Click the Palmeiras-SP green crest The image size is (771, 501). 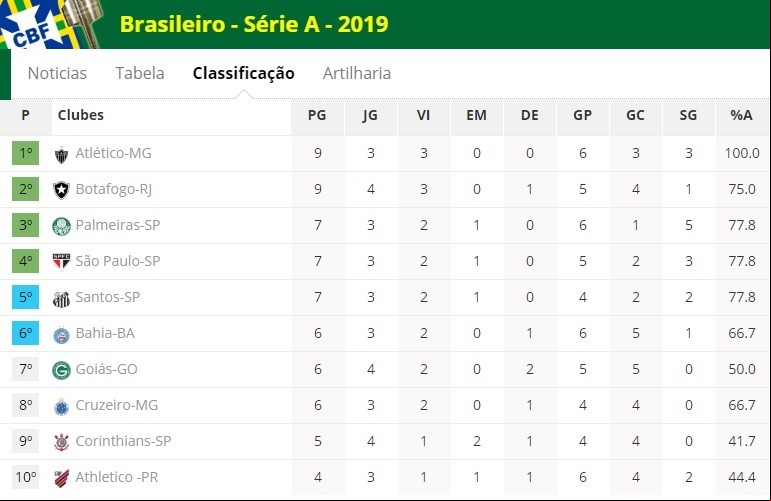pyautogui.click(x=61, y=226)
